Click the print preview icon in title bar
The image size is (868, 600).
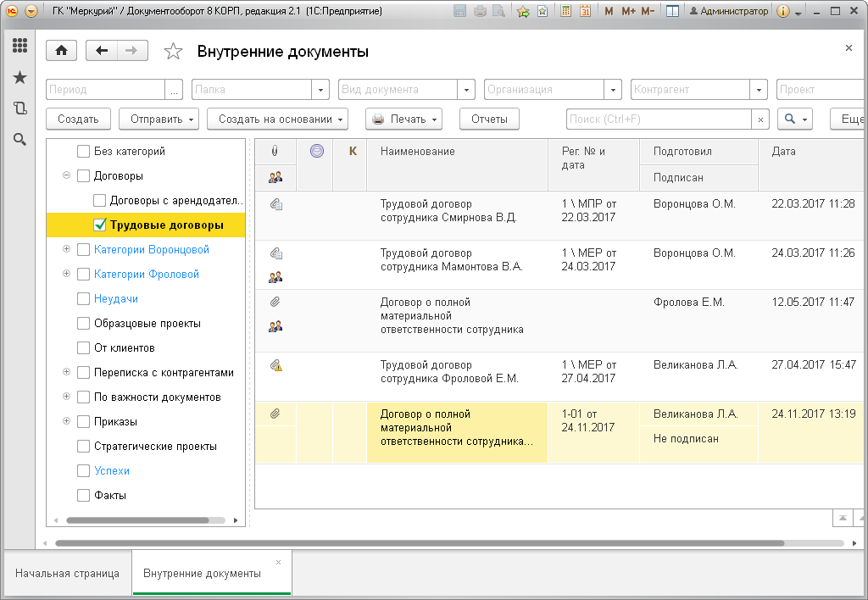click(x=498, y=11)
